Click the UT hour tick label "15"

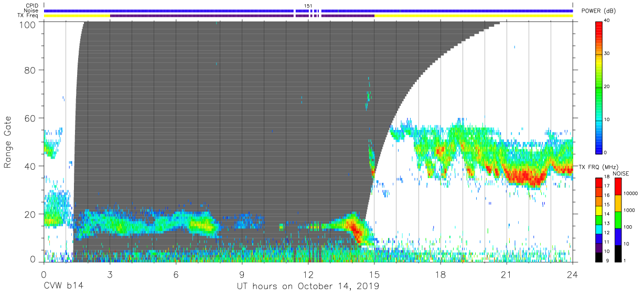[374, 274]
